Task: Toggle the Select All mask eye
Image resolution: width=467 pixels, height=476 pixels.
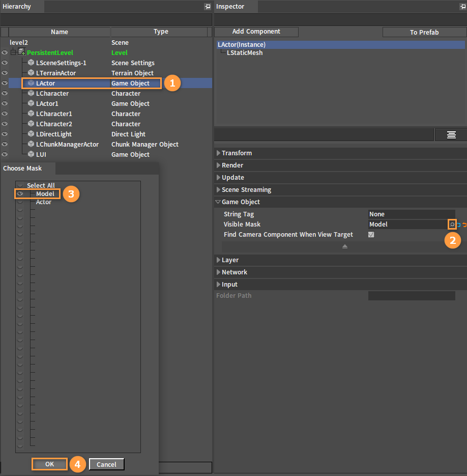Action: [x=20, y=185]
